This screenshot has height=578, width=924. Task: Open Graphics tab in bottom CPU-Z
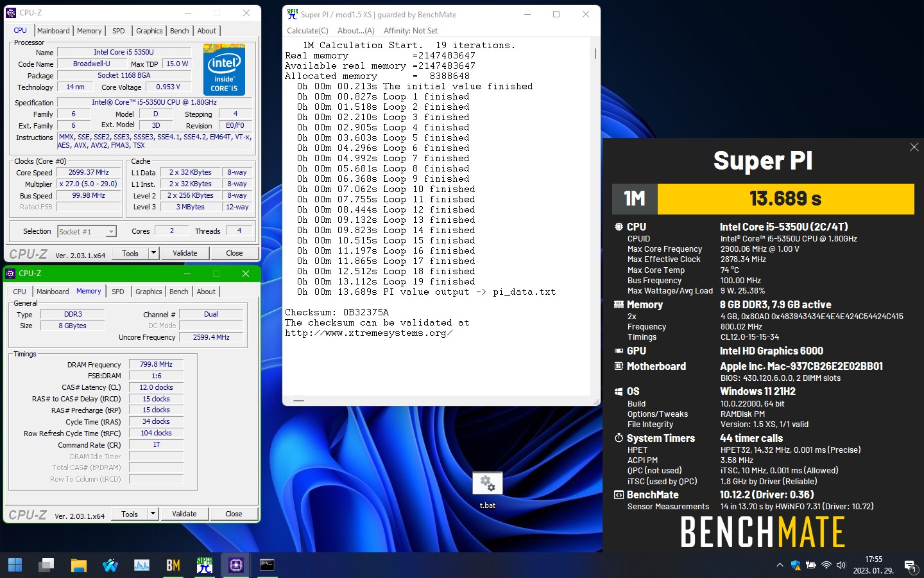[149, 292]
